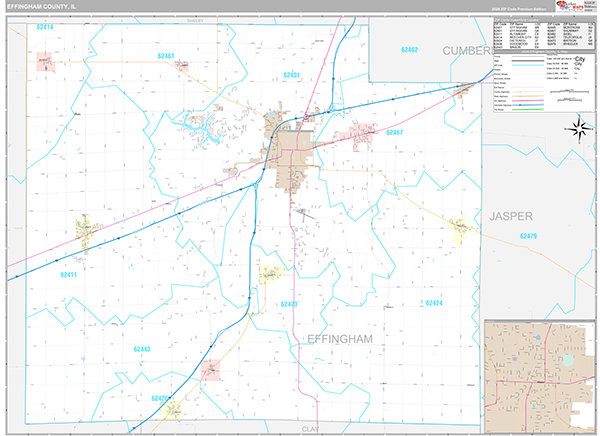
Task: Pick the 62479 ZIP code label
Action: (x=529, y=235)
